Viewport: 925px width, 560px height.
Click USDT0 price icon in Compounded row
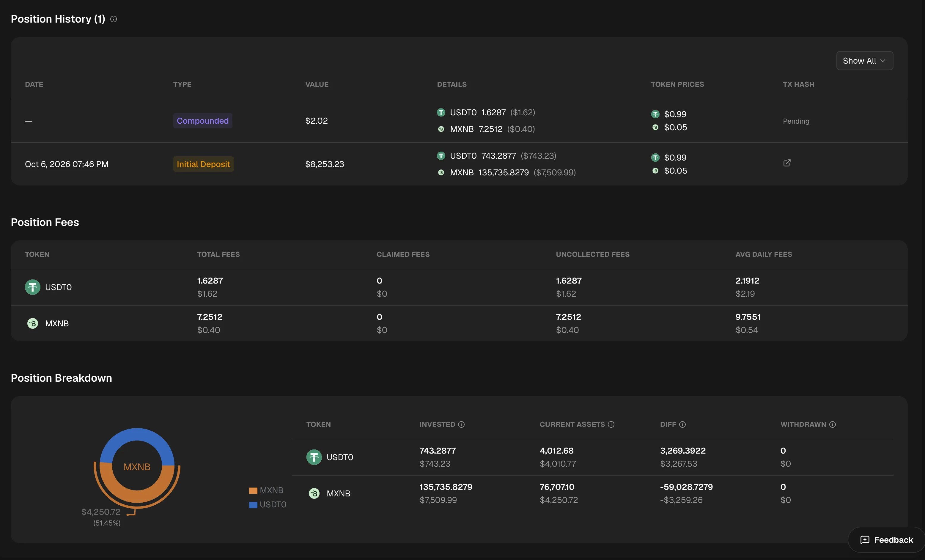tap(655, 114)
